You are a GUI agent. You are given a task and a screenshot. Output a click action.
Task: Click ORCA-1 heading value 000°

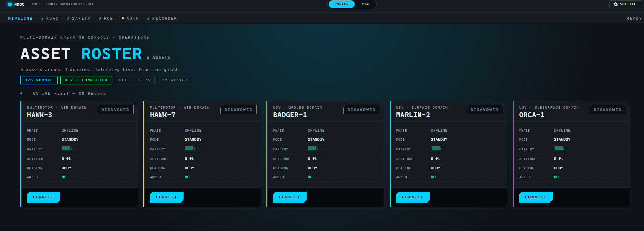pyautogui.click(x=558, y=168)
